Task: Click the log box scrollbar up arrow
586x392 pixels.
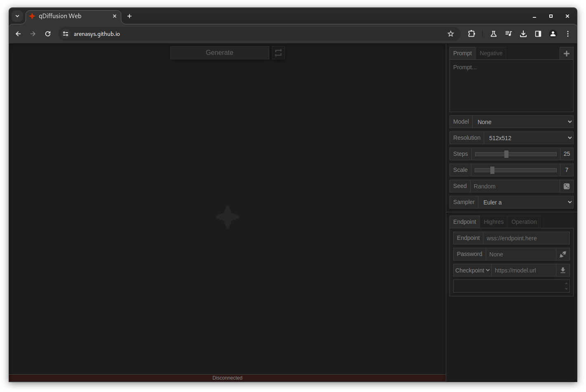Action: coord(566,283)
